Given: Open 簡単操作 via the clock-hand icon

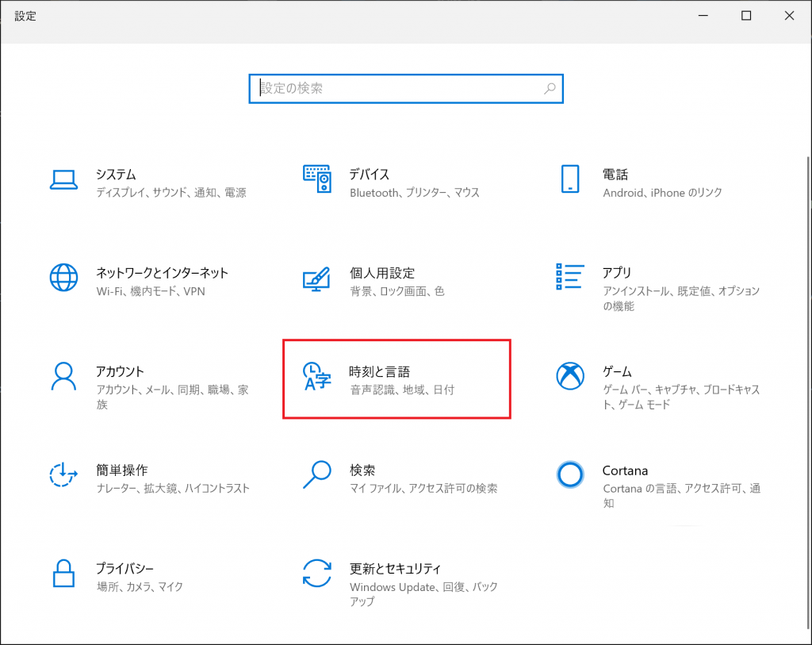Looking at the screenshot, I should 63,474.
